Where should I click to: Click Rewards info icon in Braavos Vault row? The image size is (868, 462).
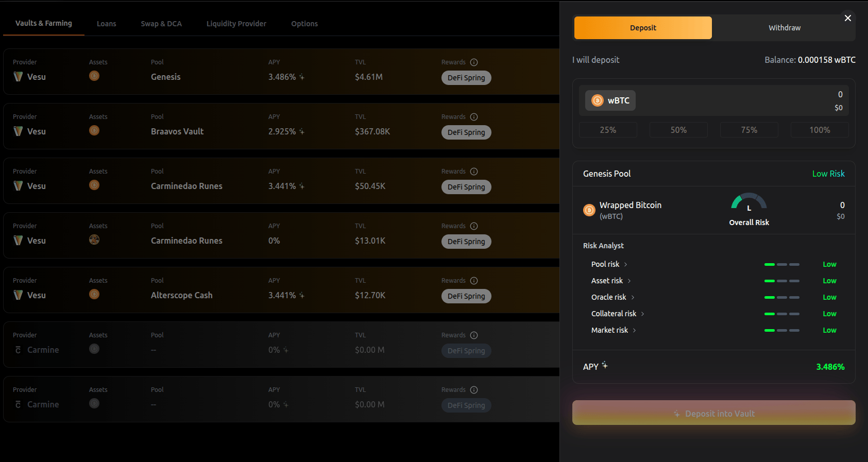pos(474,117)
